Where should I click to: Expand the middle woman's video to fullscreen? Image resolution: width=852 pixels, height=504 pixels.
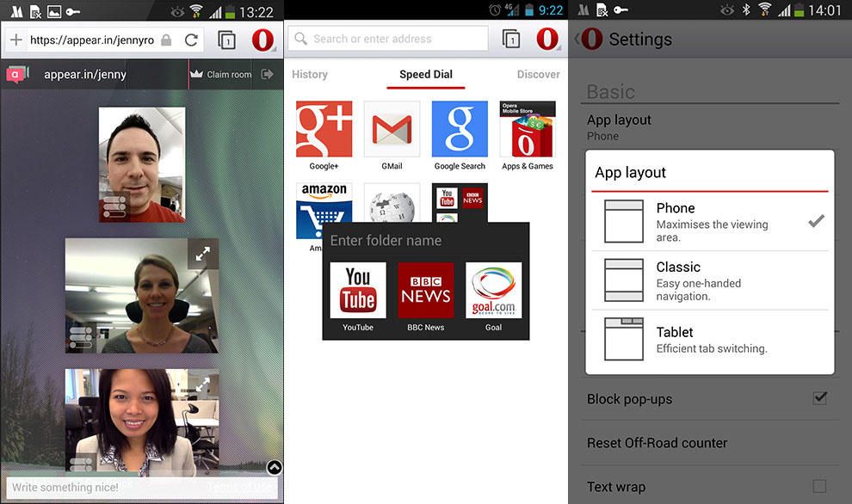click(203, 254)
